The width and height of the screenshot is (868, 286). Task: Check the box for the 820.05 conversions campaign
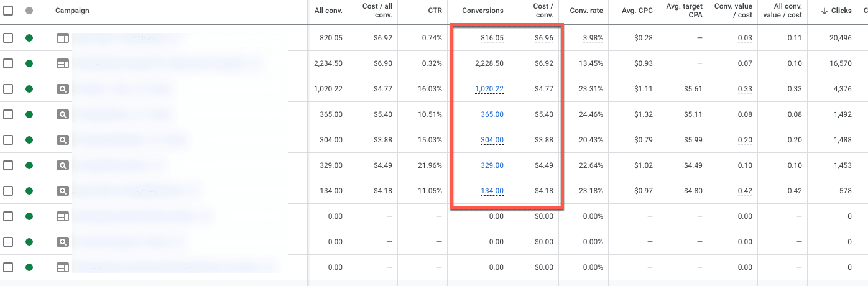7,38
